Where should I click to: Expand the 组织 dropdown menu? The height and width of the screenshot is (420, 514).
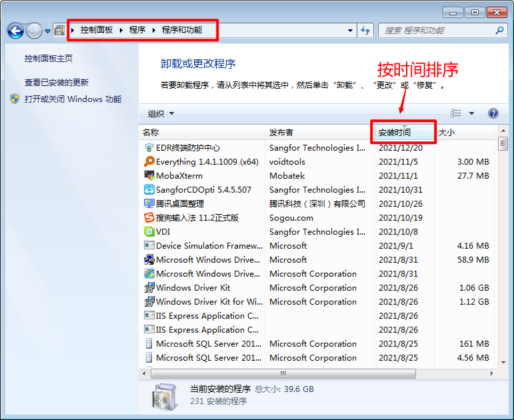[x=161, y=113]
